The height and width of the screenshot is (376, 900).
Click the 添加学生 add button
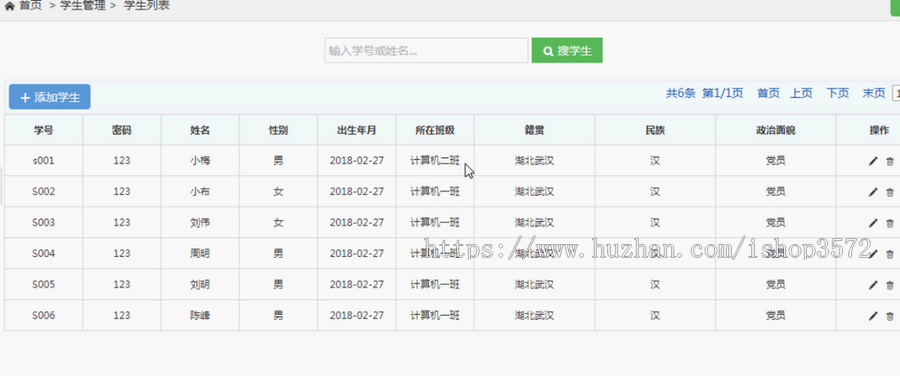click(x=49, y=97)
